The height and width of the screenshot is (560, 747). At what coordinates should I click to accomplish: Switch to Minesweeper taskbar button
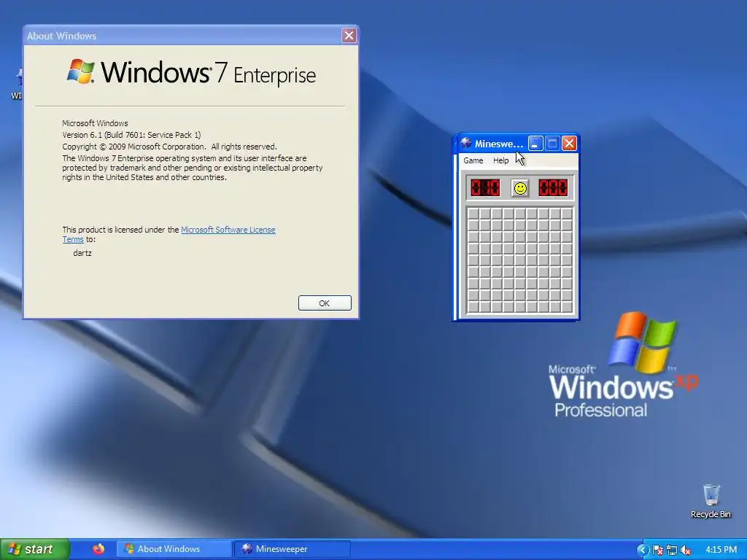click(292, 549)
